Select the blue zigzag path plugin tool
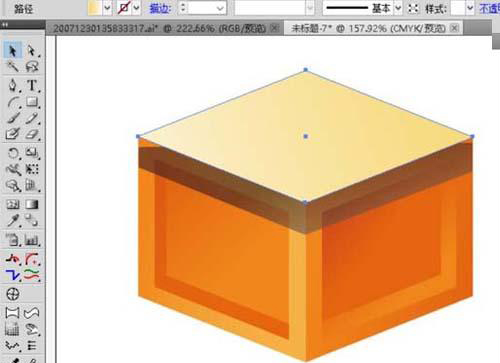The height and width of the screenshot is (363, 500). point(13,275)
